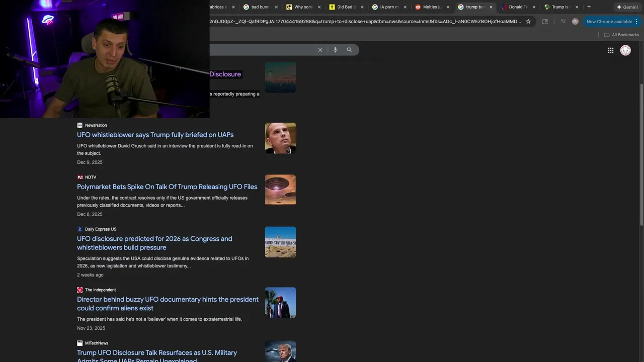The width and height of the screenshot is (644, 362).
Task: Click the 'Nov 23, 2025' date text
Action: point(91,328)
